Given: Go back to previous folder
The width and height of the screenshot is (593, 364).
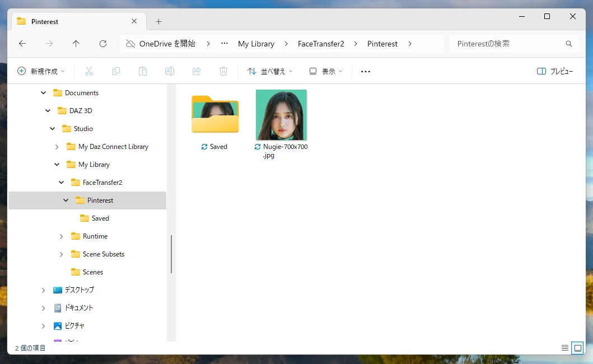Looking at the screenshot, I should (22, 44).
